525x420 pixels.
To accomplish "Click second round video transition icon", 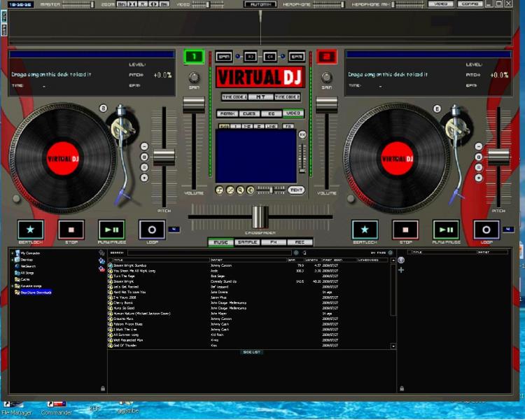I will click(x=230, y=190).
